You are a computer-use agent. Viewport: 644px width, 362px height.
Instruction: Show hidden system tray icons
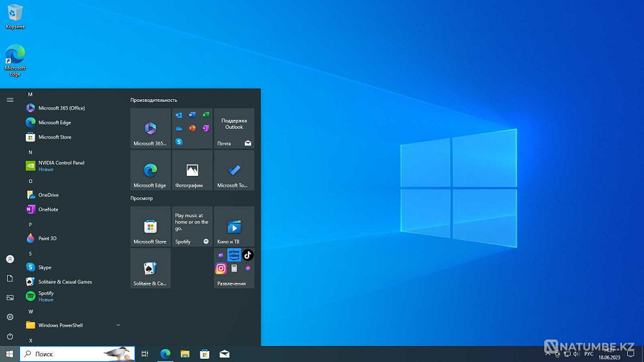pyautogui.click(x=547, y=354)
